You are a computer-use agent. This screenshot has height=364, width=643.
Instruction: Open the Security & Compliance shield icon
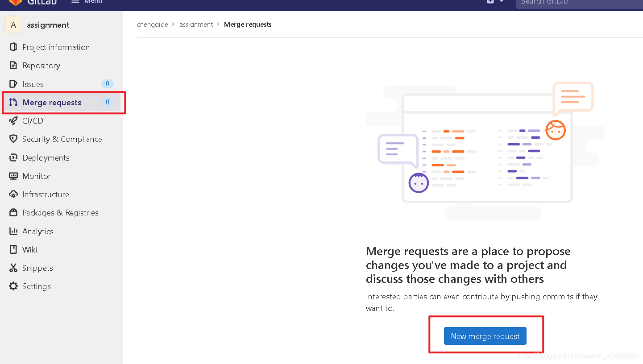pos(13,139)
